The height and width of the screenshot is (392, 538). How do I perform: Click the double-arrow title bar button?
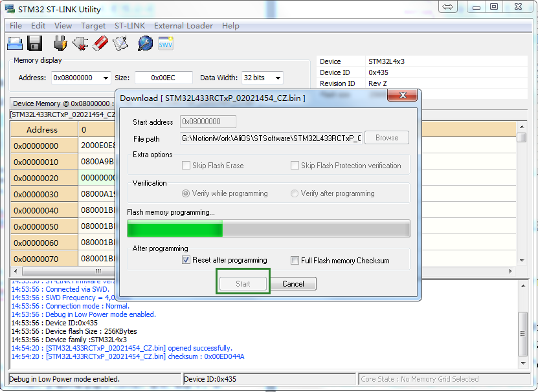coord(448,6)
